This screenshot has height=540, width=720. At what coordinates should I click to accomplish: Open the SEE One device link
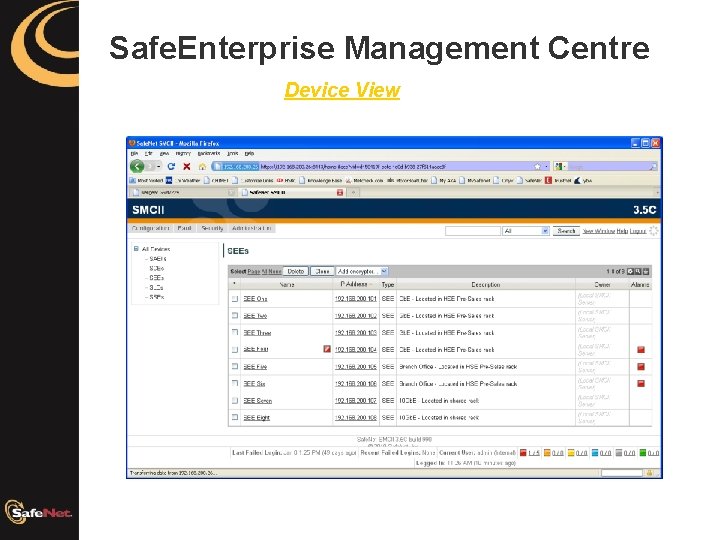pyautogui.click(x=255, y=298)
